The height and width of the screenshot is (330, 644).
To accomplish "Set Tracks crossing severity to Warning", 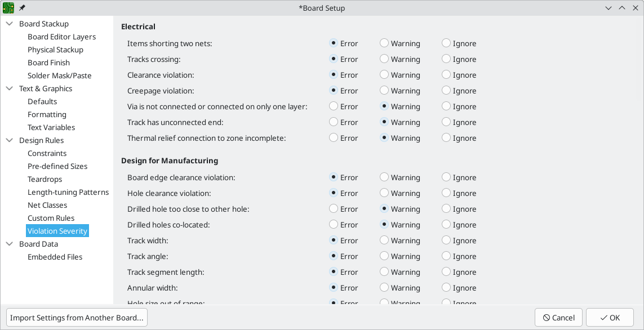I will tap(384, 59).
